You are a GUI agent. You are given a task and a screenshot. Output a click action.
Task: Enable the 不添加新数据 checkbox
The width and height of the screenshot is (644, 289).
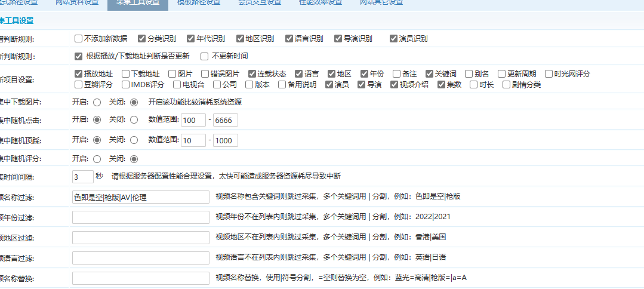78,39
